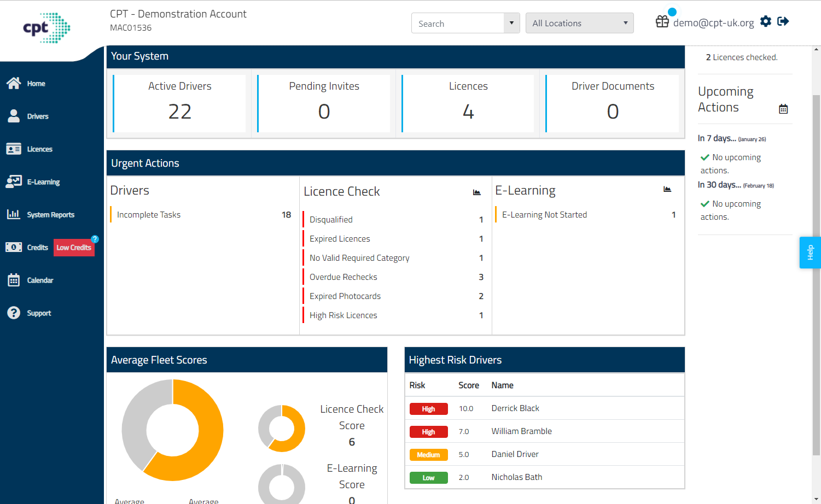The image size is (821, 504).
Task: Open the All Locations dropdown
Action: (579, 23)
